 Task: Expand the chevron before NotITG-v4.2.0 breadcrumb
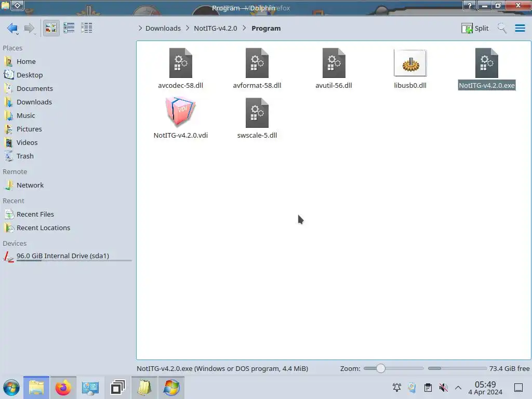tap(187, 28)
